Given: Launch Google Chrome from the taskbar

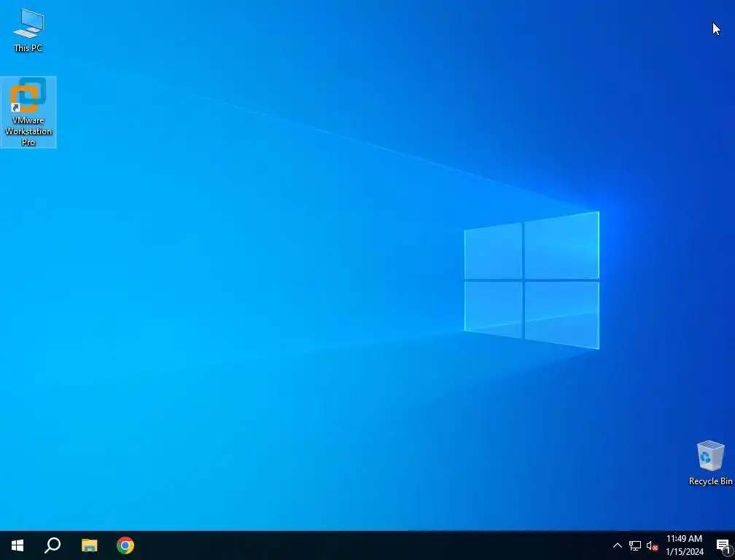Looking at the screenshot, I should tap(125, 545).
